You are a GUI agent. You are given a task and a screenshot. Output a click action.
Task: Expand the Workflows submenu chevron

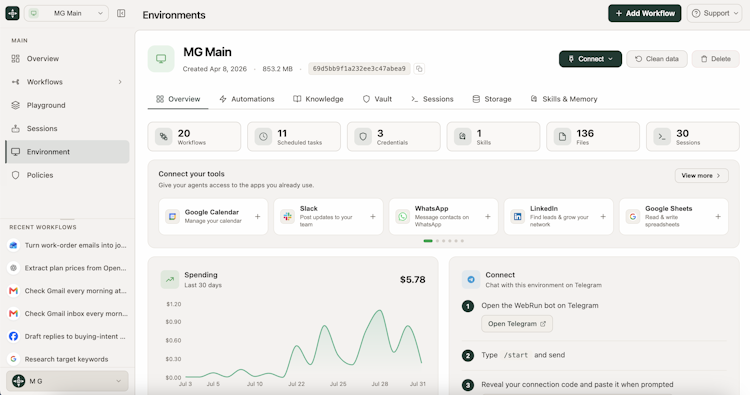click(x=120, y=82)
